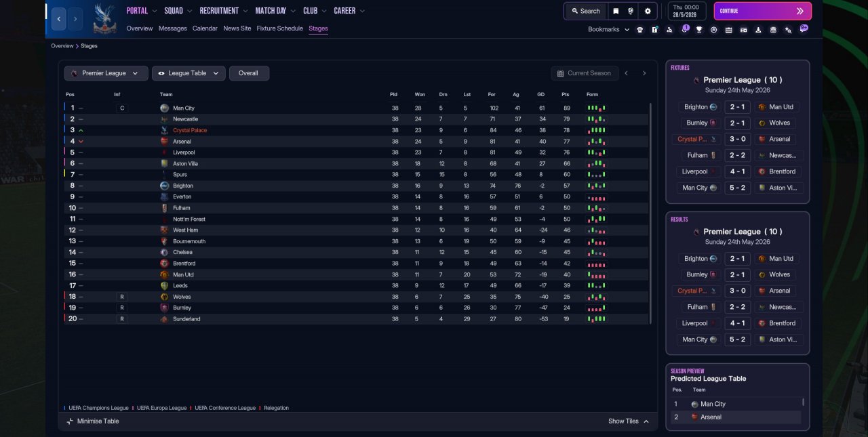The height and width of the screenshot is (437, 868).
Task: Open the bookmark flag icon beside Search
Action: [x=616, y=11]
